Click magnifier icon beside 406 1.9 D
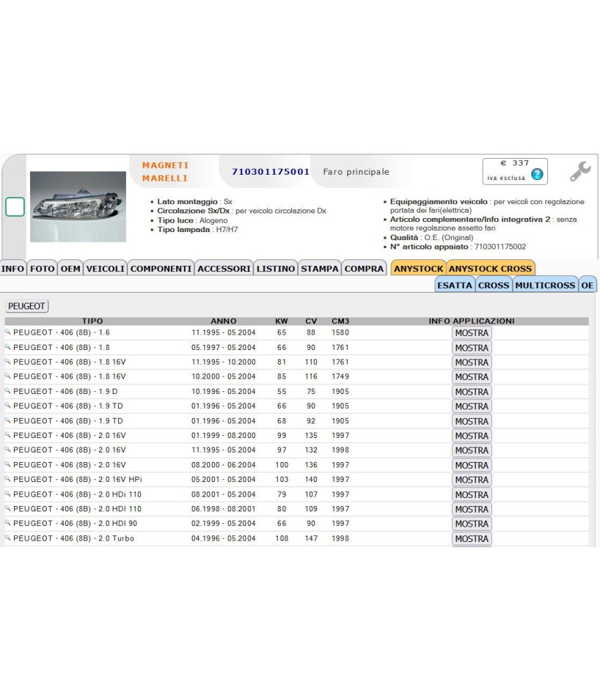Image resolution: width=600 pixels, height=700 pixels. (x=7, y=391)
